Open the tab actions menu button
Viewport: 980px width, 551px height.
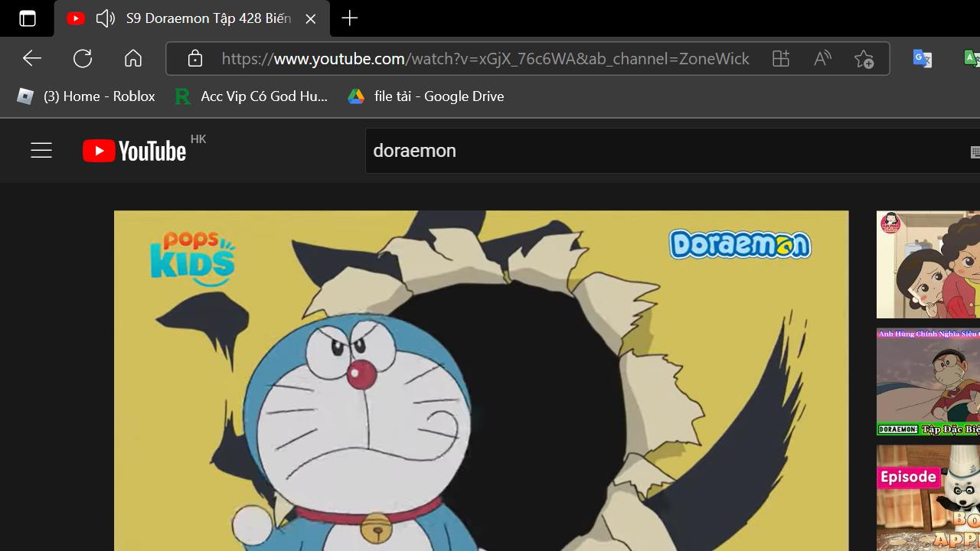coord(28,18)
